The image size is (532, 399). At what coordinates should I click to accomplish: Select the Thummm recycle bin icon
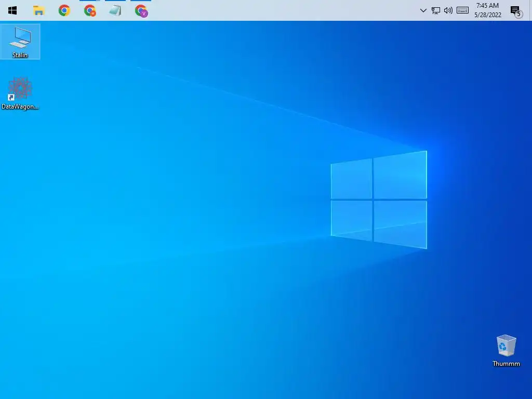506,351
